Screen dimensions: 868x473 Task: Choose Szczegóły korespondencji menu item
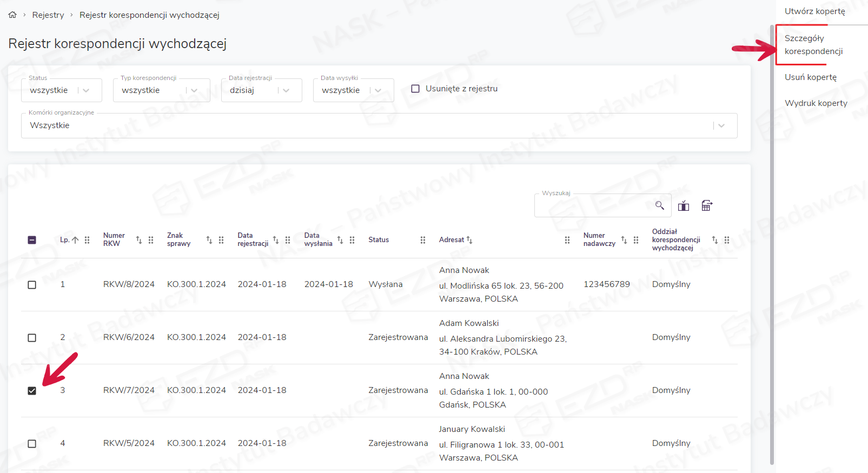[x=813, y=45]
